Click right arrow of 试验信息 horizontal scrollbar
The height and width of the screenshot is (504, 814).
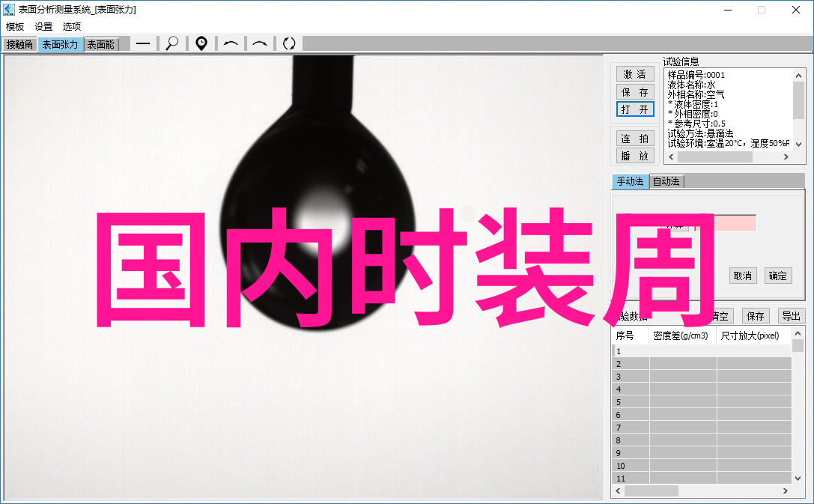[786, 157]
